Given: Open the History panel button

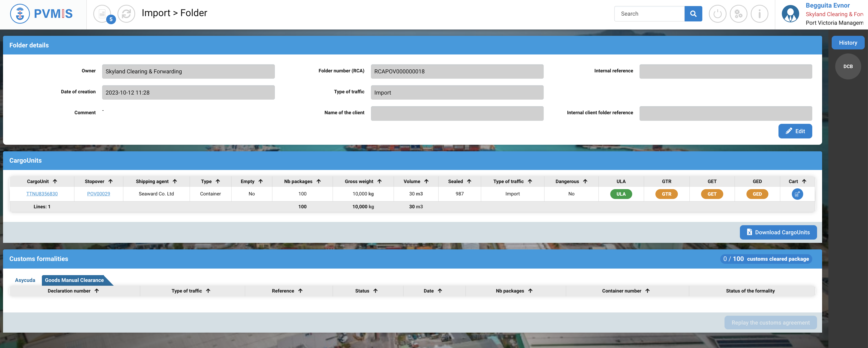Looking at the screenshot, I should coord(847,43).
